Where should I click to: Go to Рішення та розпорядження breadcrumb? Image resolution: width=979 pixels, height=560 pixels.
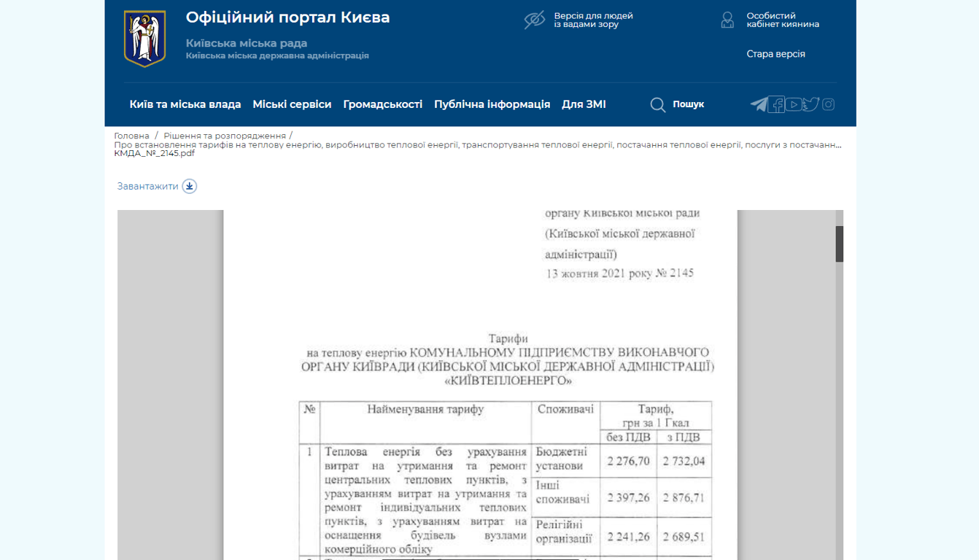(x=225, y=136)
